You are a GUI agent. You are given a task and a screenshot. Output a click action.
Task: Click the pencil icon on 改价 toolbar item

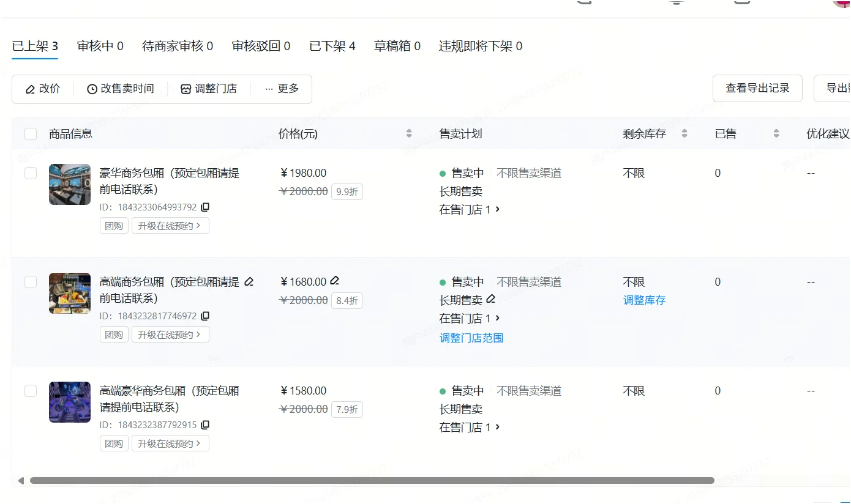pyautogui.click(x=30, y=89)
